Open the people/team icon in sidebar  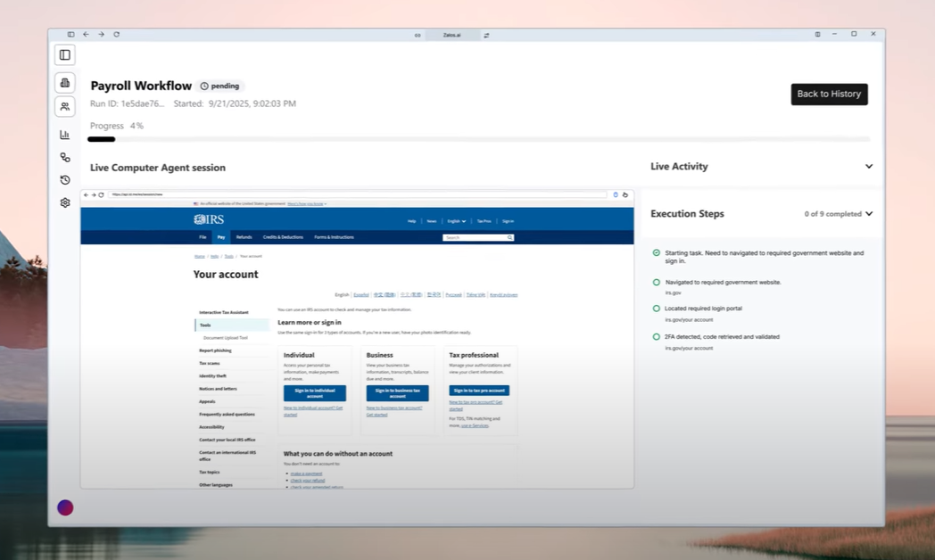pyautogui.click(x=65, y=107)
